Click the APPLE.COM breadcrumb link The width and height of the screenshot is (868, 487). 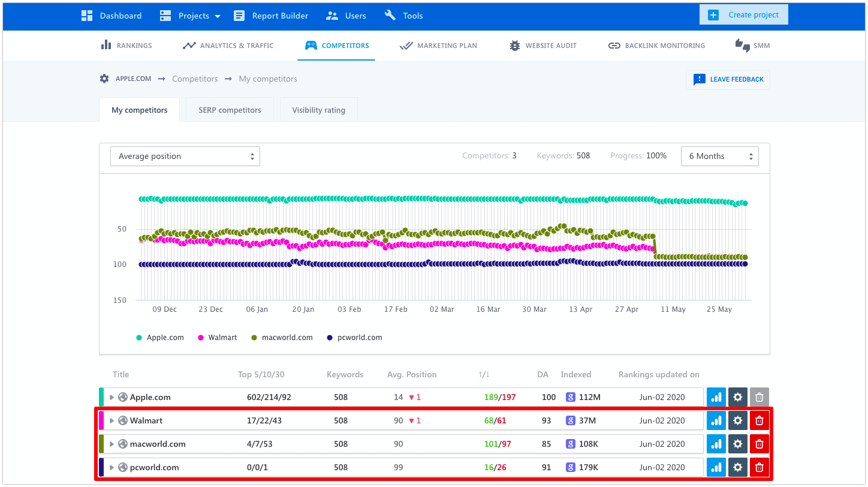tap(133, 79)
